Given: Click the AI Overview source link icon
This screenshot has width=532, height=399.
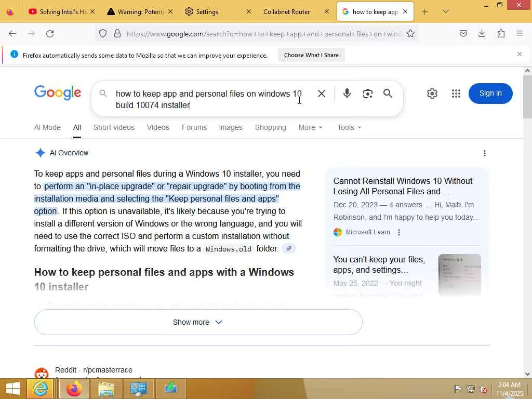Looking at the screenshot, I should tap(289, 248).
